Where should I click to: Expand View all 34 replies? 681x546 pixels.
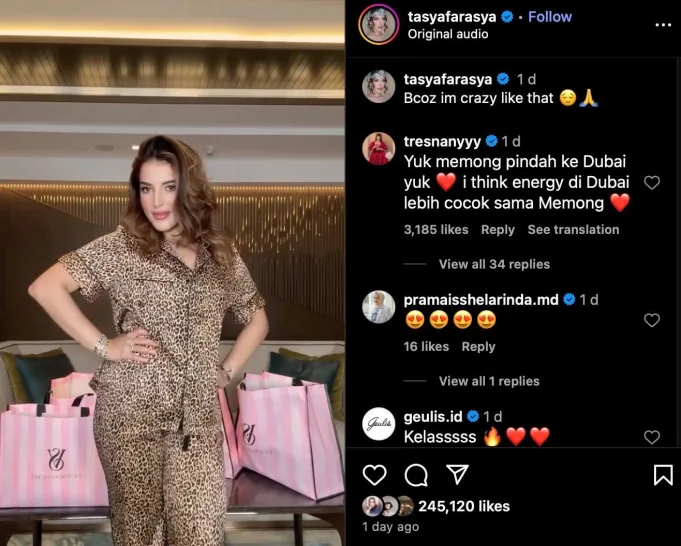pyautogui.click(x=494, y=264)
